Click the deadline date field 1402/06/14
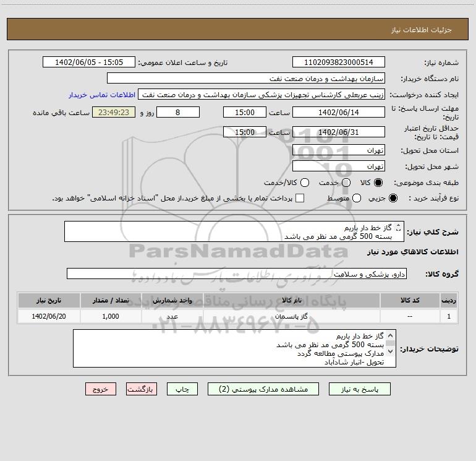This screenshot has width=476, height=461. pos(339,112)
